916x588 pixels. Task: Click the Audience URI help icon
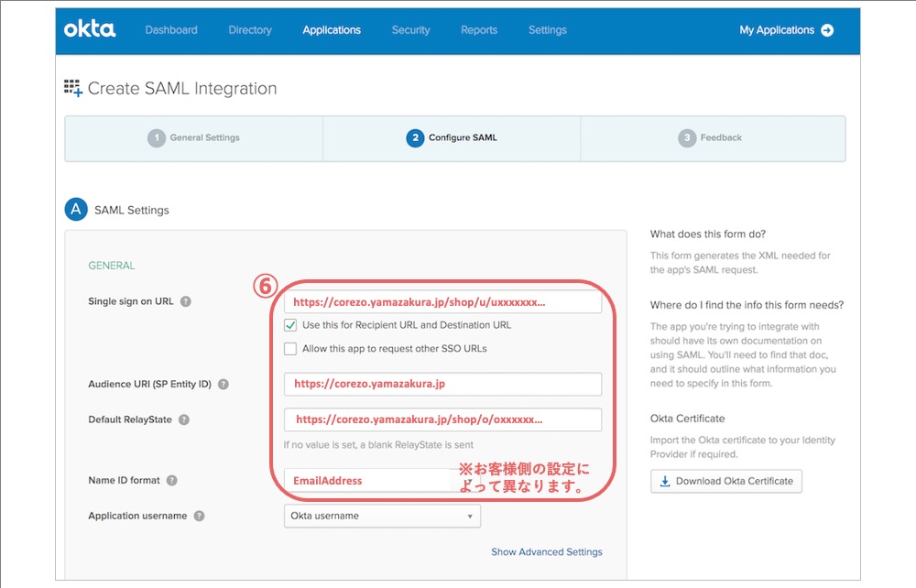coord(224,385)
